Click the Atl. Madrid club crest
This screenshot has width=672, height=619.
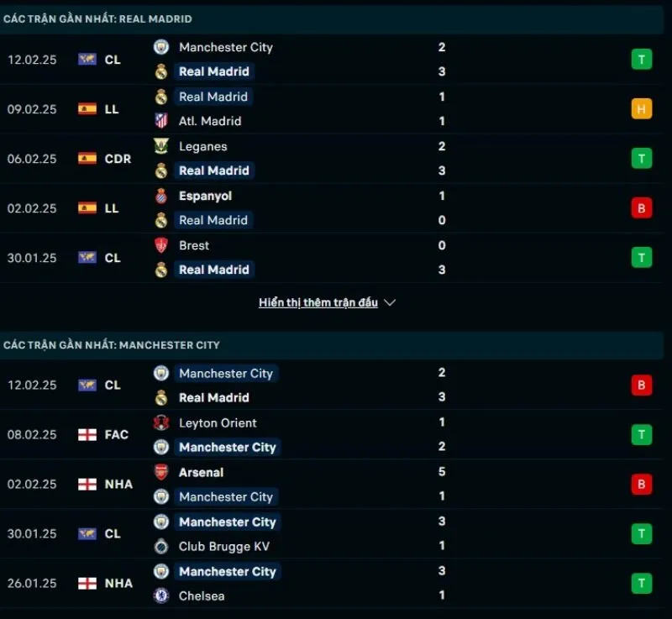[x=161, y=121]
